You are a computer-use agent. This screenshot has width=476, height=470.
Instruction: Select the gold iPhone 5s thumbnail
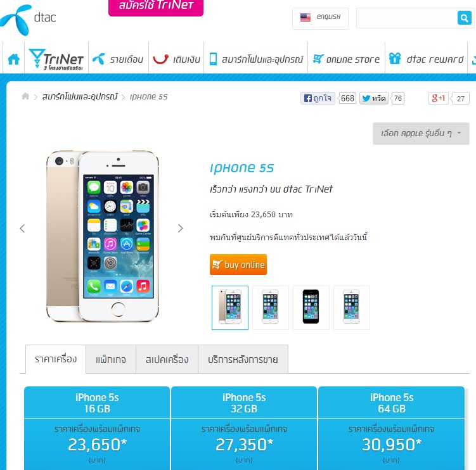230,307
